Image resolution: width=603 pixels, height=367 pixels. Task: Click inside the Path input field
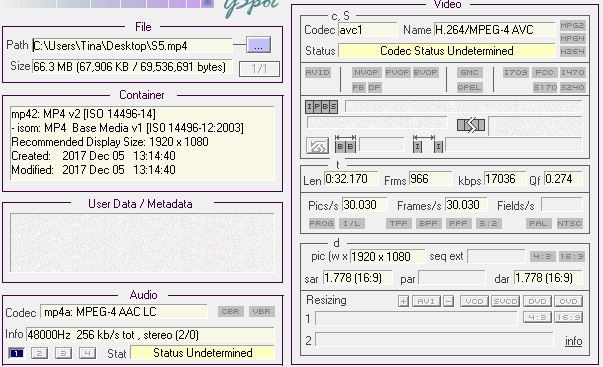click(x=132, y=46)
